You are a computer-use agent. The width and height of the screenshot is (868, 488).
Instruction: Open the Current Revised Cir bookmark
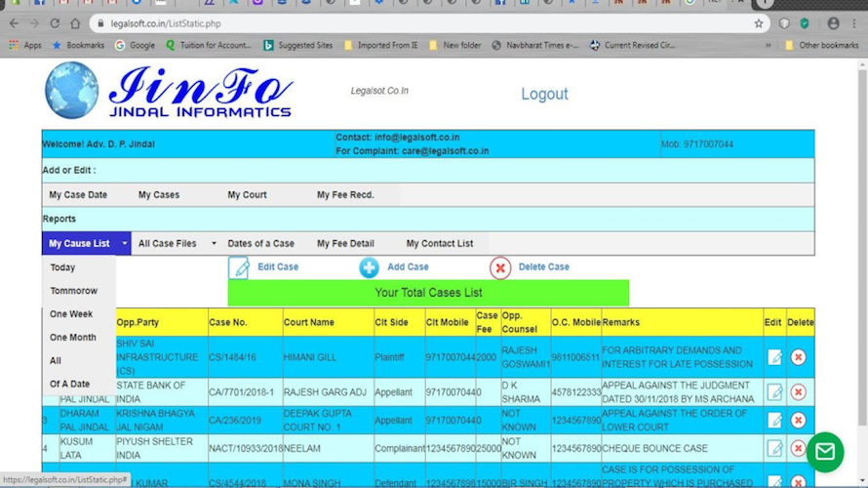tap(633, 46)
